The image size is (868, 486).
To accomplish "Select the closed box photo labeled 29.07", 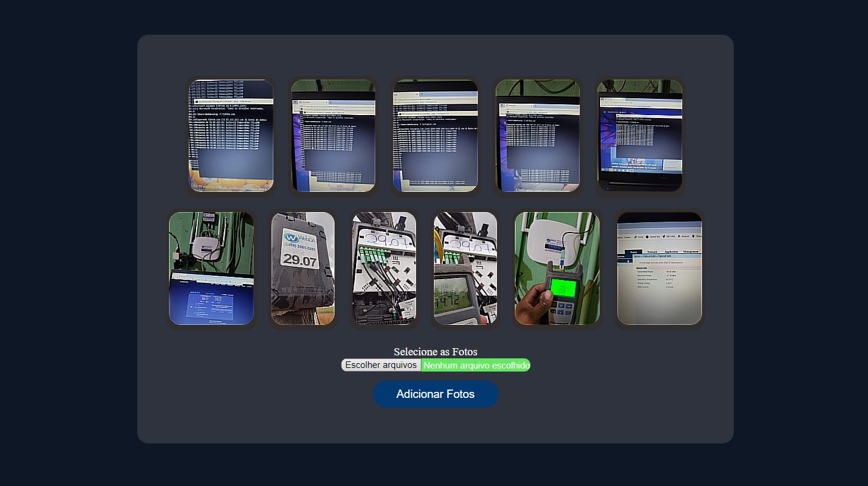I will click(x=303, y=268).
